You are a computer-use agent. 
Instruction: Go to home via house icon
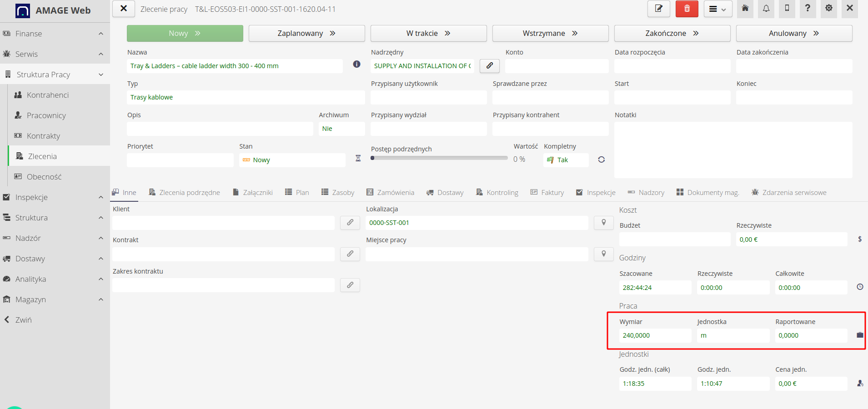tap(745, 9)
